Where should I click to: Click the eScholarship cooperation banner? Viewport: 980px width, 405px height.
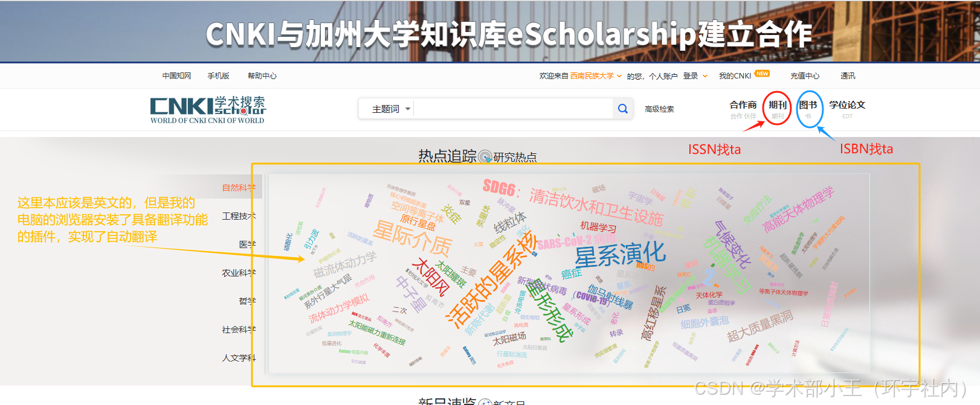pos(490,31)
